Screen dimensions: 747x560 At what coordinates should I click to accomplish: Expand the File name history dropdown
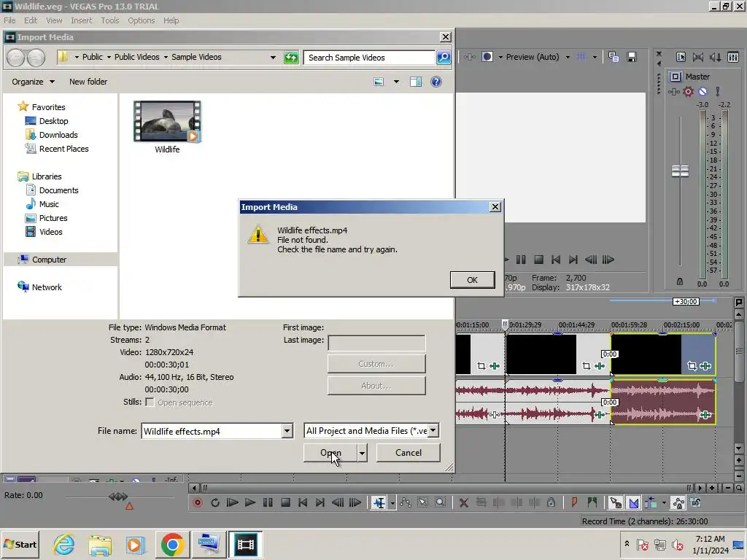(287, 432)
